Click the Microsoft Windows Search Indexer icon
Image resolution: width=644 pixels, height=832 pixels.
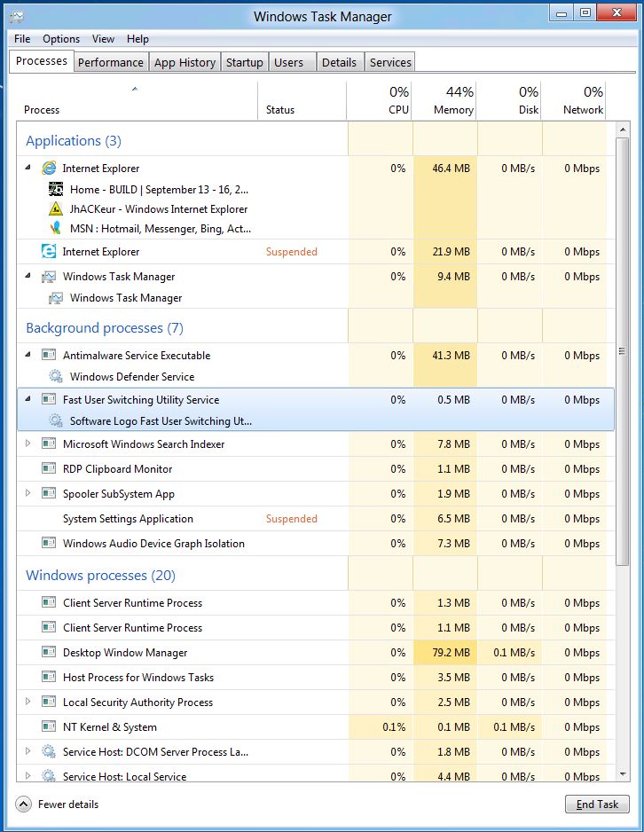pyautogui.click(x=49, y=443)
